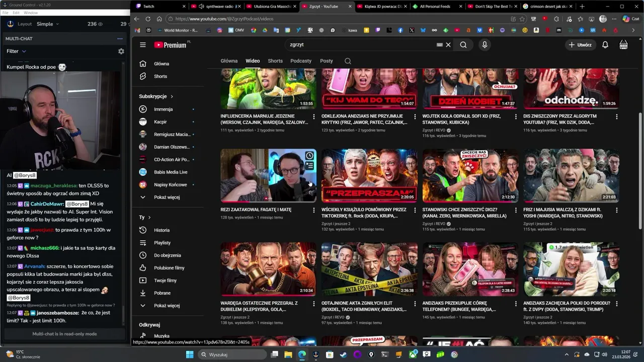Bookmark this page with star icon

[x=522, y=19]
